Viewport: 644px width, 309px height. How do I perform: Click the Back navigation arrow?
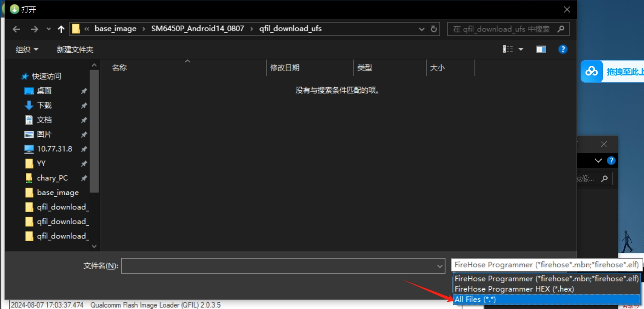pos(16,29)
